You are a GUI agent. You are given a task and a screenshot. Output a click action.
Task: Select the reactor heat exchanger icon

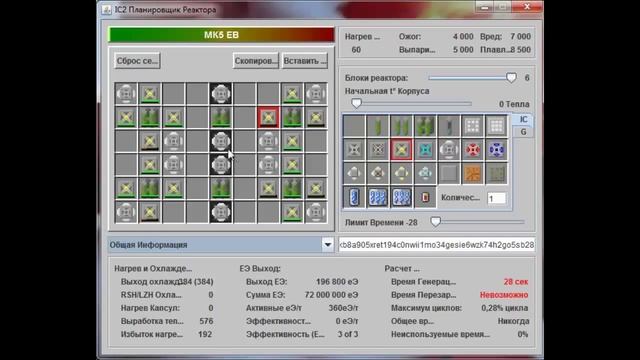378,173
